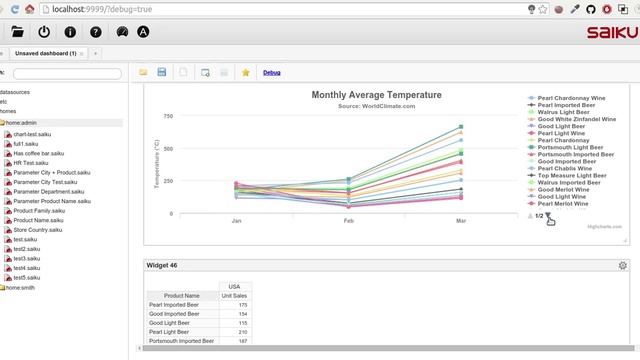This screenshot has width=640, height=360.
Task: Click the greyed-out layout icon
Action: point(224,73)
